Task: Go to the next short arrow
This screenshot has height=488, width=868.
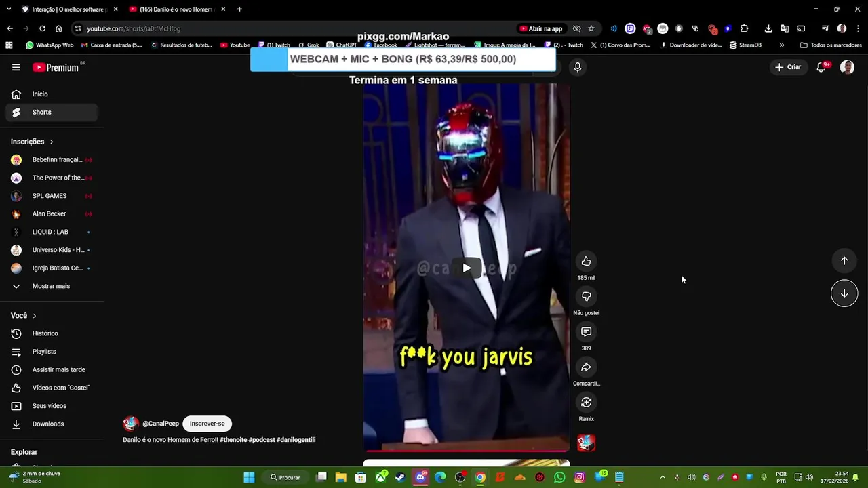Action: (844, 293)
